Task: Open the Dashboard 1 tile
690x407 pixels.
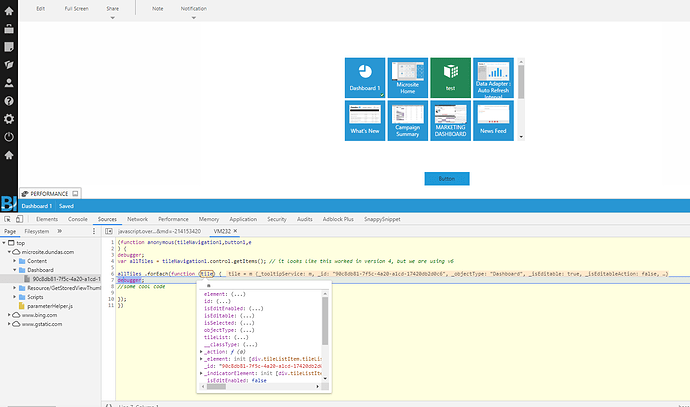Action: coord(365,78)
